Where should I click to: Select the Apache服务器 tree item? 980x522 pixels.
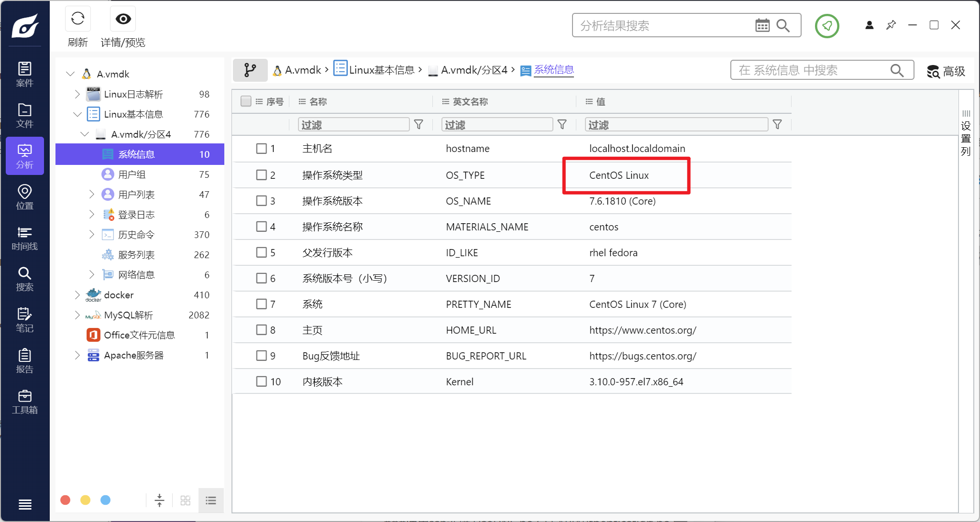(140, 355)
